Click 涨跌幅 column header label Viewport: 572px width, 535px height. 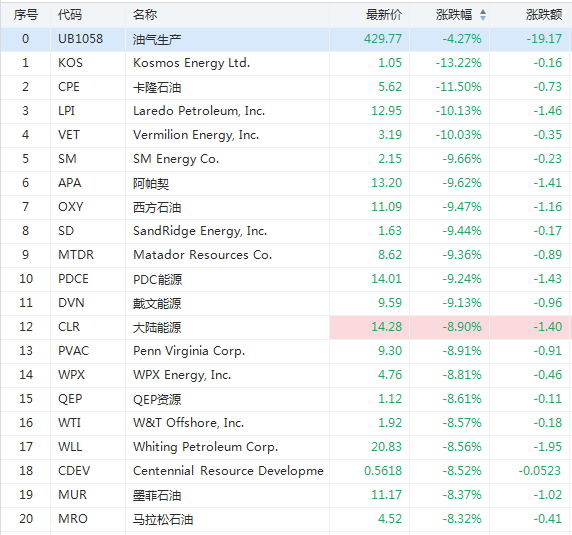pyautogui.click(x=454, y=15)
